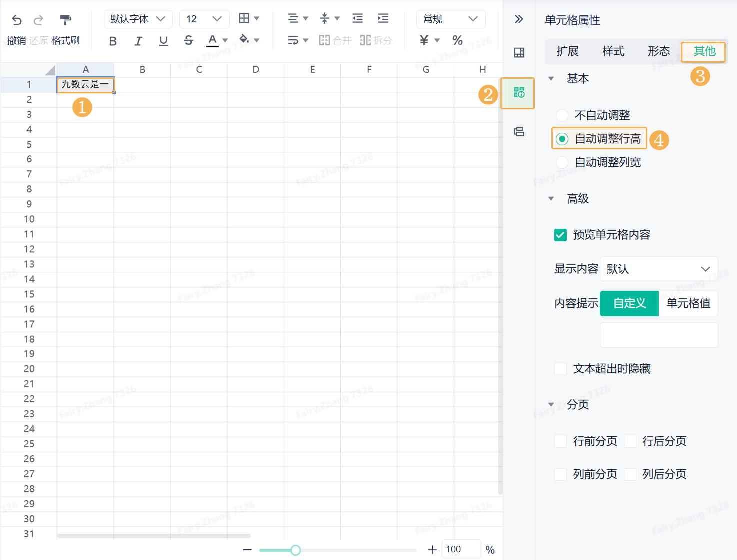The height and width of the screenshot is (560, 737).
Task: Click the cell borders icon
Action: [244, 18]
